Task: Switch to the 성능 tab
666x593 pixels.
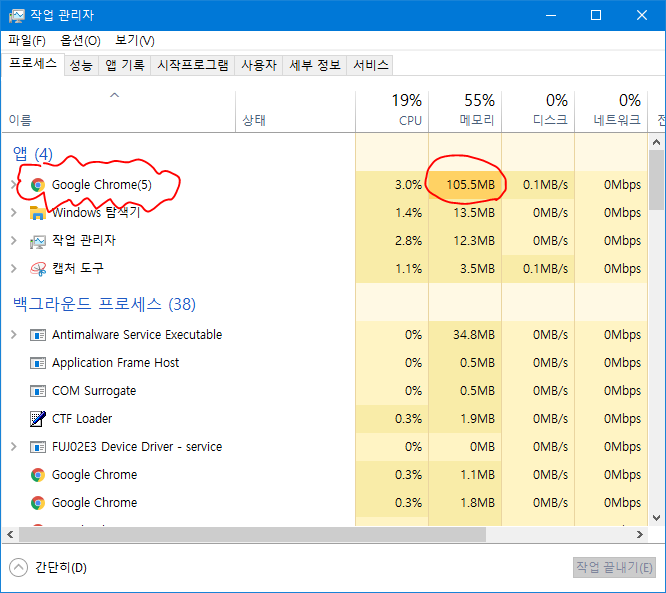Action: coord(81,65)
